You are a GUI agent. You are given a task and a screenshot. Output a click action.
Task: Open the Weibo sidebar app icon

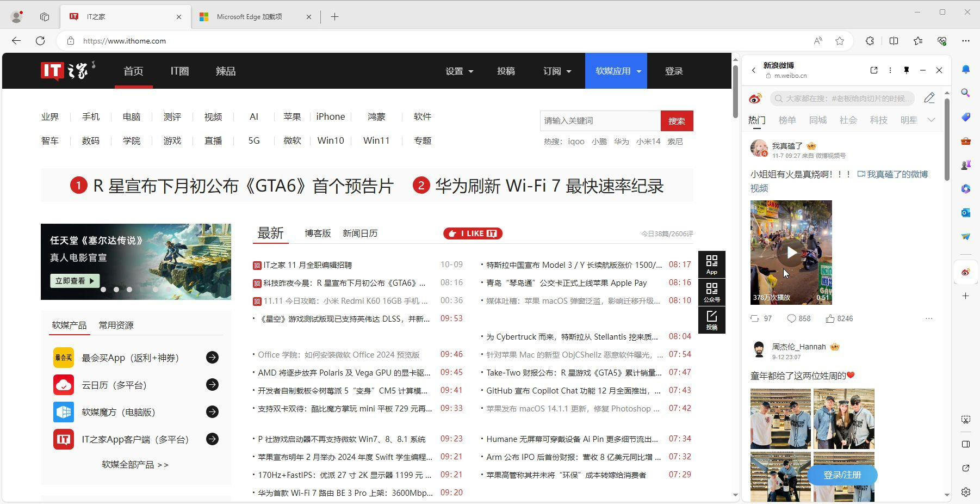point(966,272)
